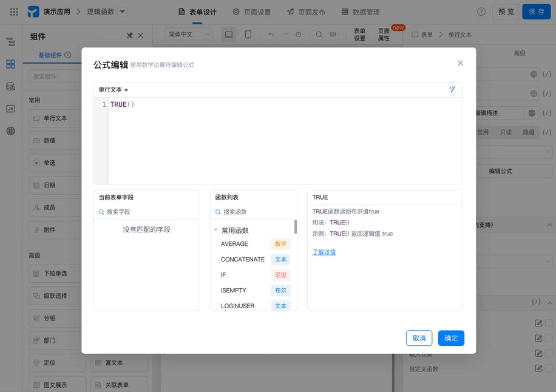Switch to the 数据管理 tab
Image resolution: width=556 pixels, height=392 pixels.
[361, 12]
